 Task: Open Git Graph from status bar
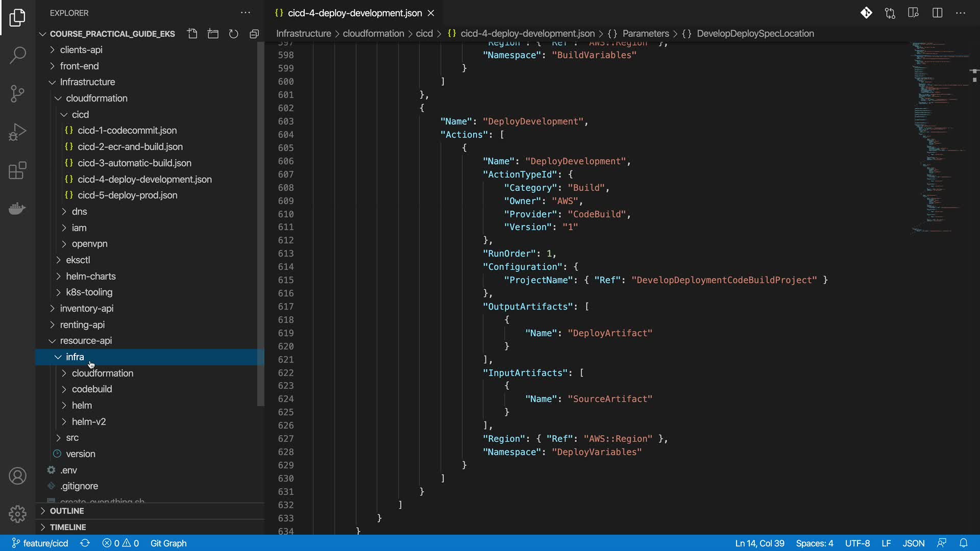[x=168, y=543]
